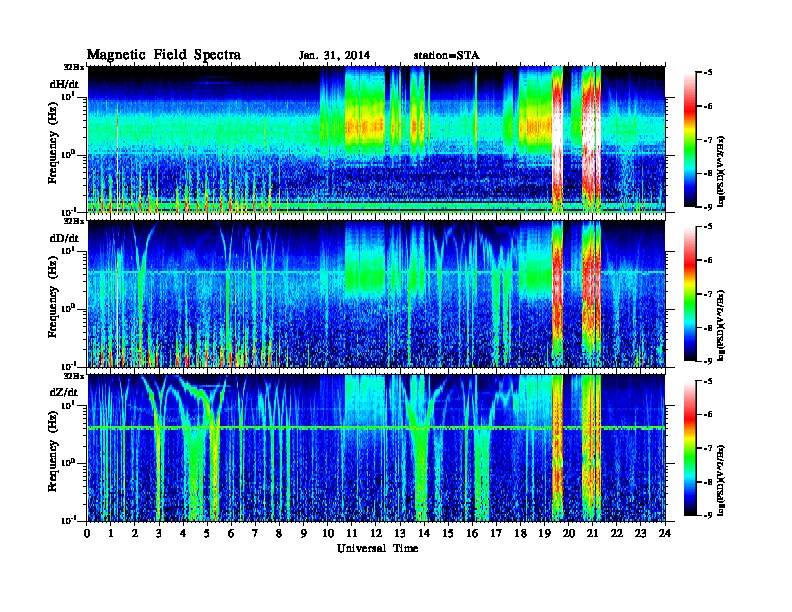Screen dimensions: 792x612
Task: Select the date text "Jan. 31, 2014"
Action: (334, 56)
